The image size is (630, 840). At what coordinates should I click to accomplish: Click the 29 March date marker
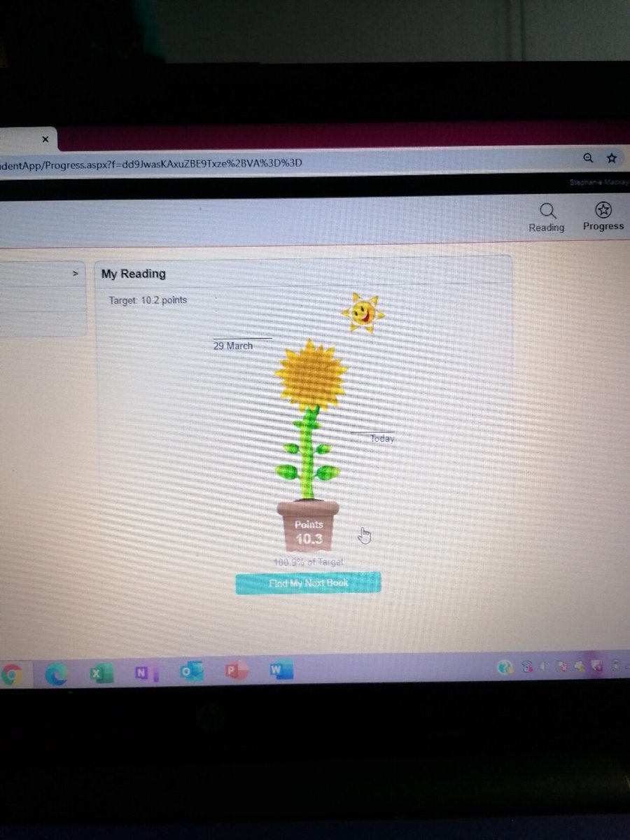click(233, 346)
